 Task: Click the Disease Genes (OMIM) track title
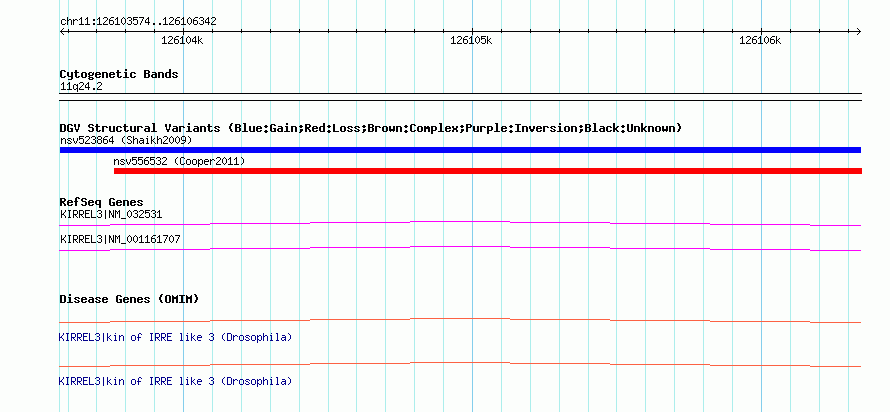[129, 299]
